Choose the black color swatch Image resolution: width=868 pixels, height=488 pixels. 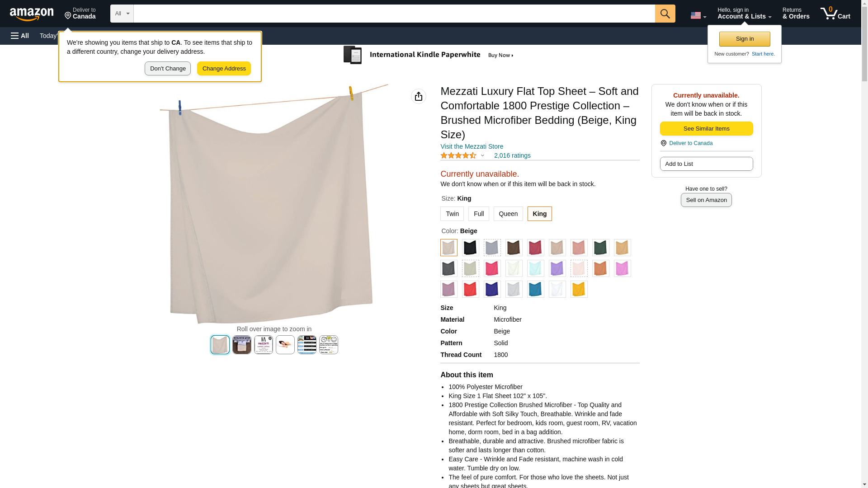pos(470,248)
